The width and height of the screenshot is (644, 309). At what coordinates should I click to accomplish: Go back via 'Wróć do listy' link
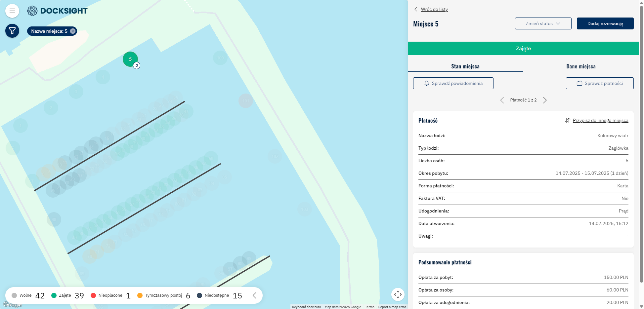tap(434, 9)
